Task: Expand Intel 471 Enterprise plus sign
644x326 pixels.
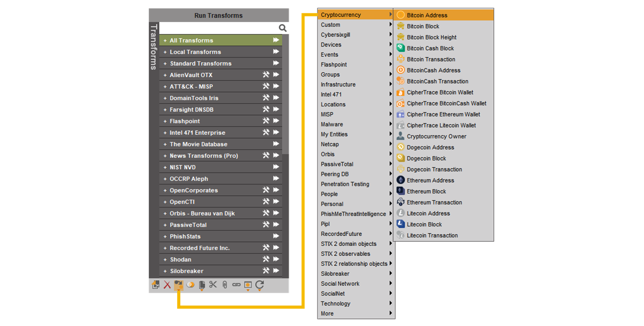Action: click(x=165, y=133)
